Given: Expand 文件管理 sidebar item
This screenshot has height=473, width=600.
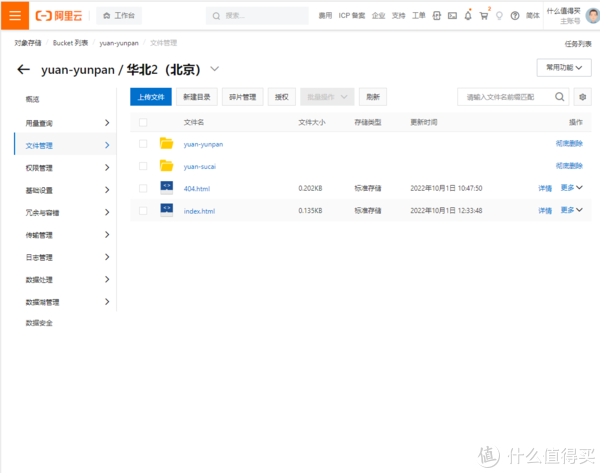Looking at the screenshot, I should (65, 145).
